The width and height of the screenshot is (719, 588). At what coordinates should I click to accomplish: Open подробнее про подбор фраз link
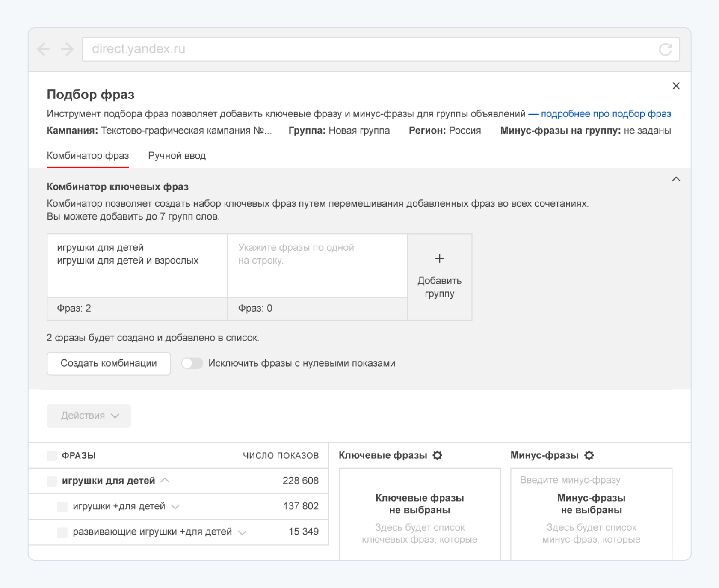tap(606, 114)
